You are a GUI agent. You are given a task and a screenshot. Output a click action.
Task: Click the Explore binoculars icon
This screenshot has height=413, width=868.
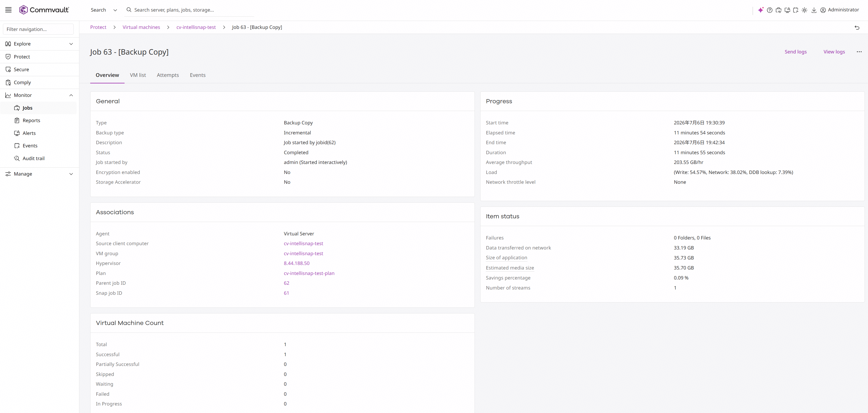coord(8,44)
